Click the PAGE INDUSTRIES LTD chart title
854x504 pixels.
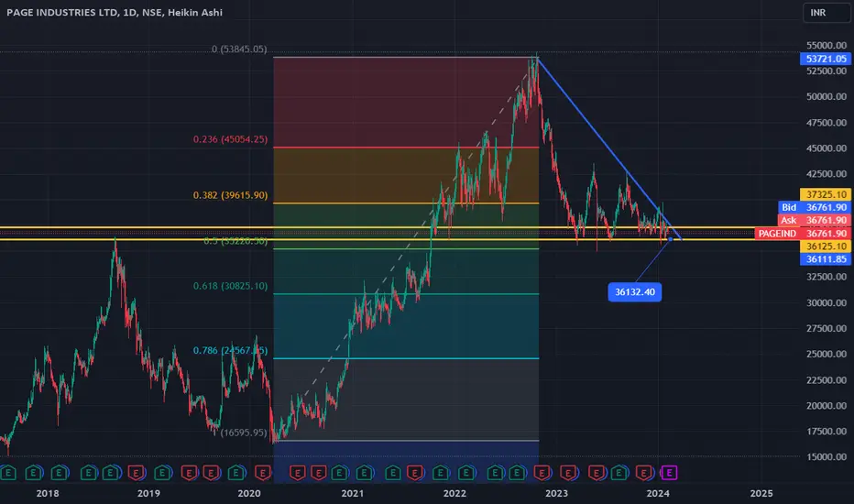tap(115, 13)
